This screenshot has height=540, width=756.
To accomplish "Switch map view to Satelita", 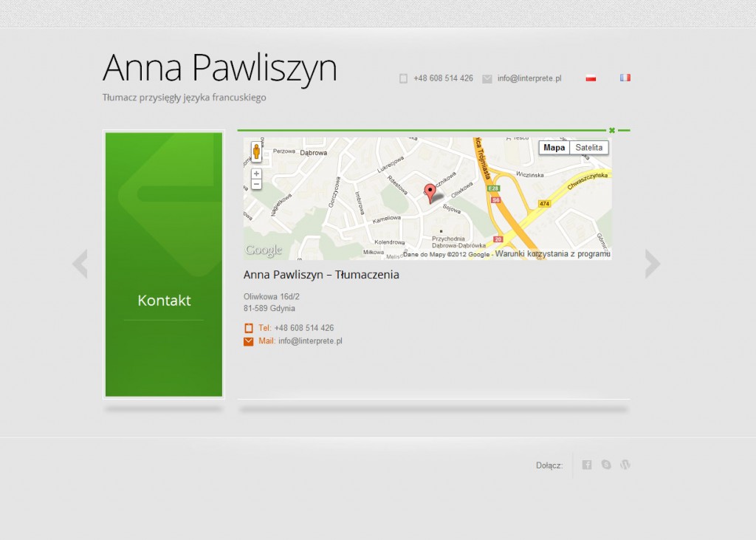I will click(x=589, y=148).
